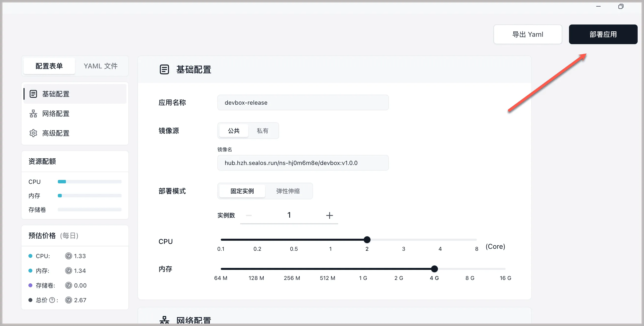Switch deployment mode to 弹性伸缩
The height and width of the screenshot is (326, 644).
pyautogui.click(x=288, y=191)
